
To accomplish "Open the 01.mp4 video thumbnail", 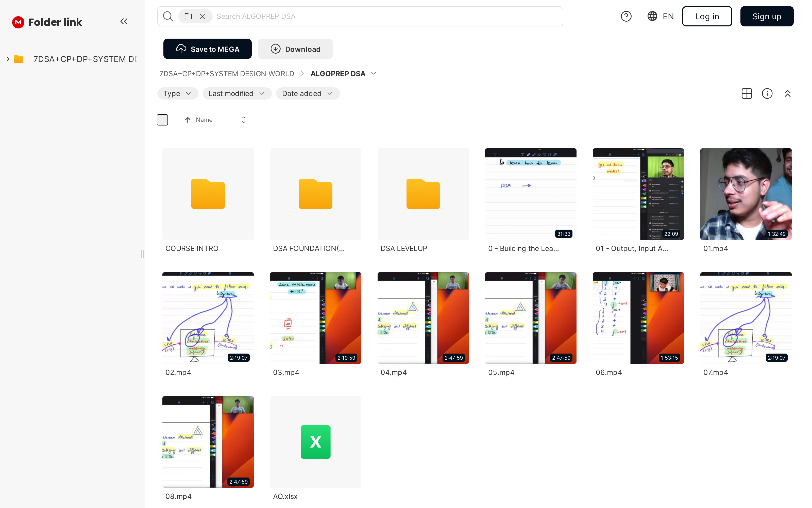I will (746, 194).
